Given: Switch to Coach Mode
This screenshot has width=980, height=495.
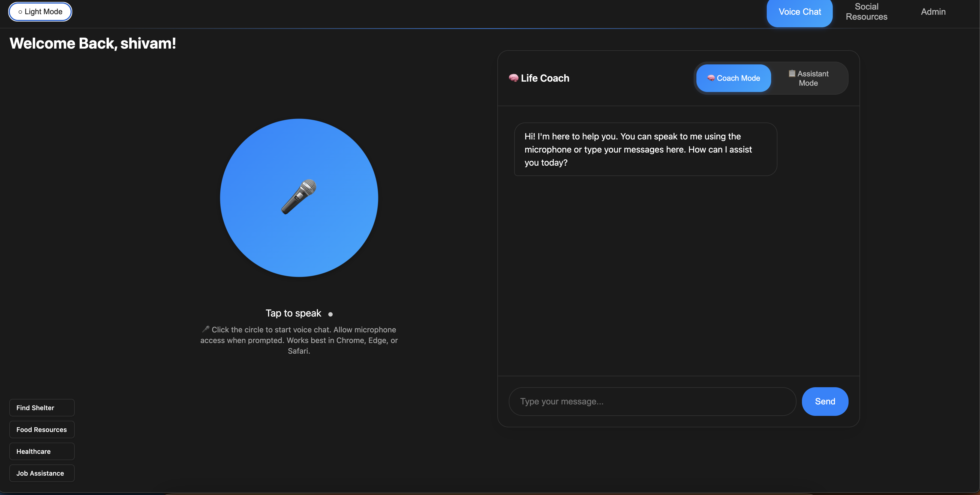Looking at the screenshot, I should click(x=733, y=78).
